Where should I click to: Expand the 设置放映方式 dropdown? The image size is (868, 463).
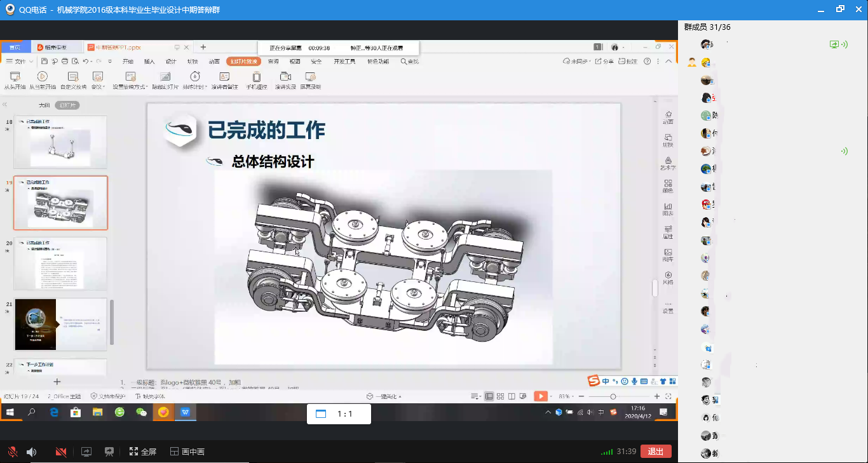click(x=147, y=87)
